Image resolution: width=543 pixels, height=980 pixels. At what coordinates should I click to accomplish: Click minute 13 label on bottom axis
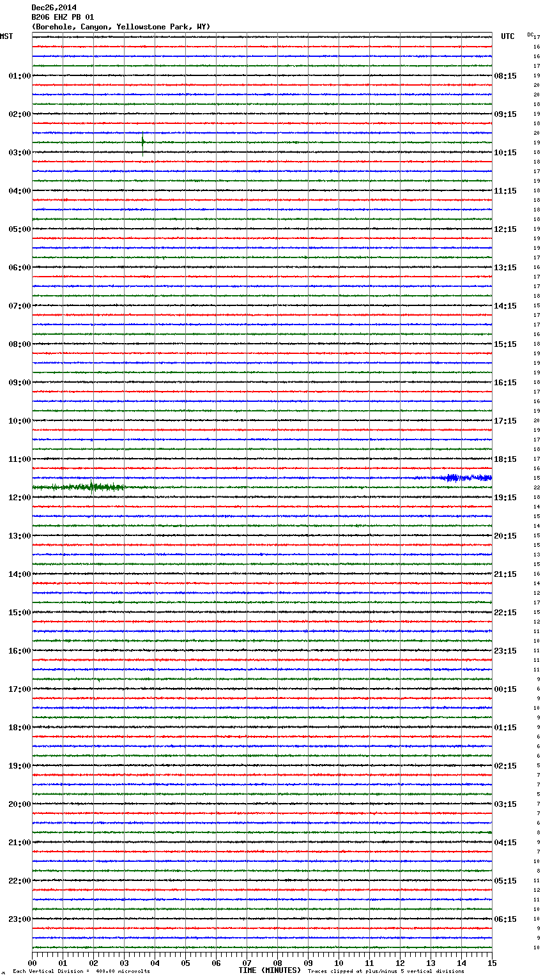[x=431, y=963]
